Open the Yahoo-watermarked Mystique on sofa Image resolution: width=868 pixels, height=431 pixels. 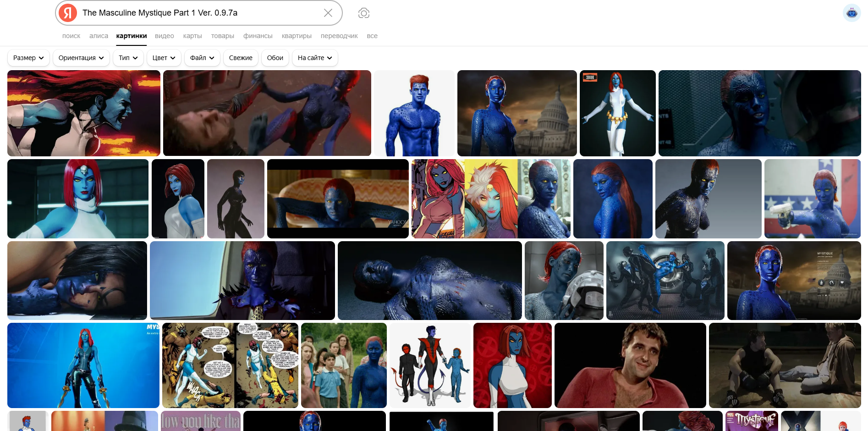click(x=338, y=199)
